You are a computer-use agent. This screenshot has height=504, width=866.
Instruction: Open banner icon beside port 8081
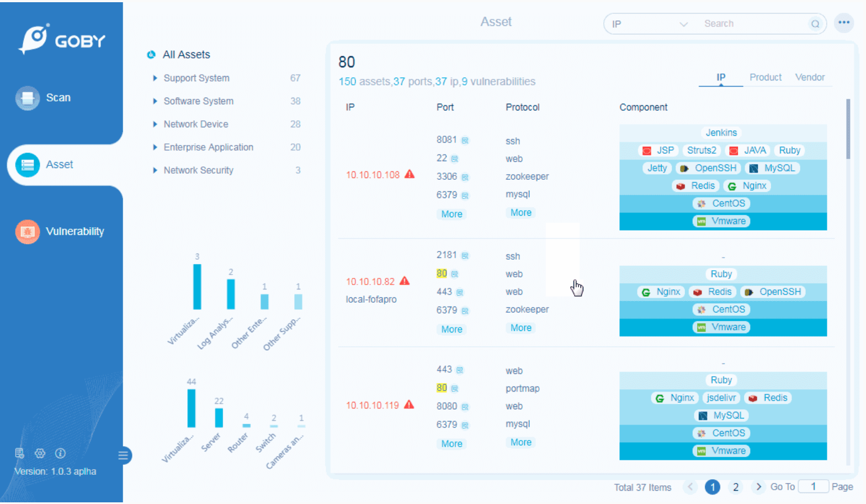pyautogui.click(x=465, y=141)
